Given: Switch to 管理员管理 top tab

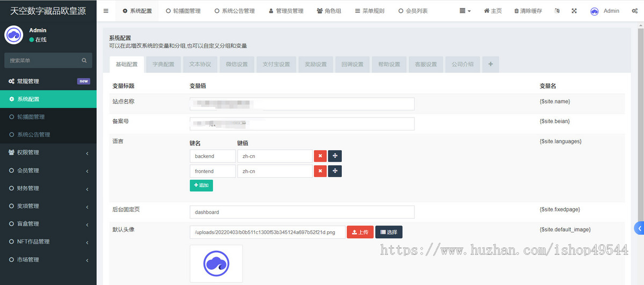Looking at the screenshot, I should tap(286, 11).
